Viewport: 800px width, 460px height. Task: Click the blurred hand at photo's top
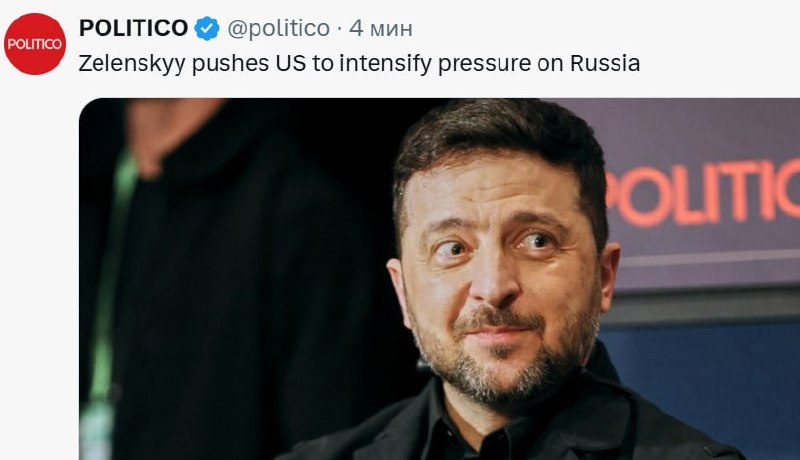point(171,133)
